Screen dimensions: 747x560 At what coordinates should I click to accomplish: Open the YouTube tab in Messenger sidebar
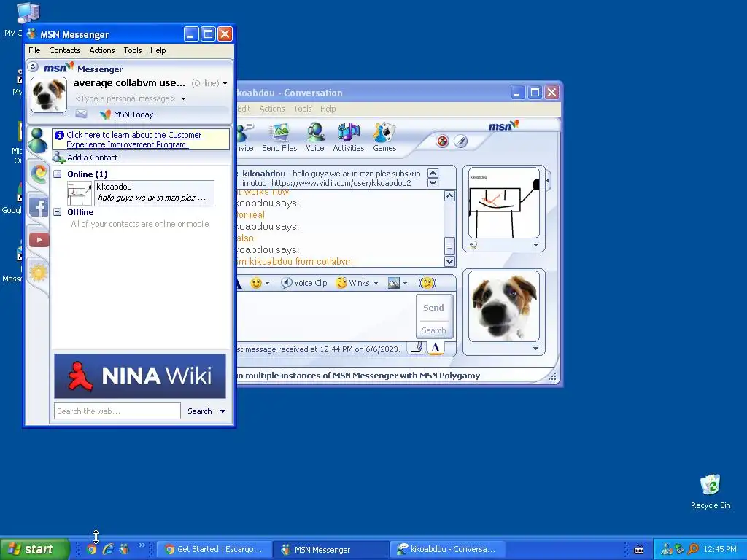39,239
